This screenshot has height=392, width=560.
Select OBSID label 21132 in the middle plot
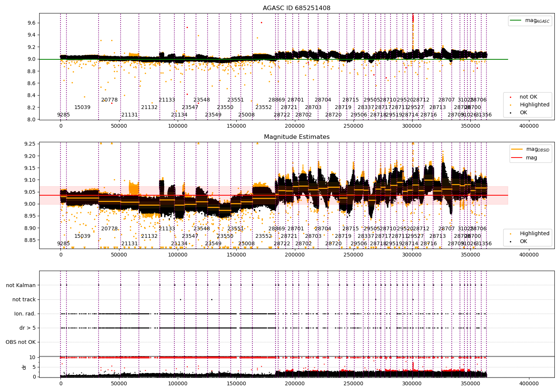[x=149, y=236]
